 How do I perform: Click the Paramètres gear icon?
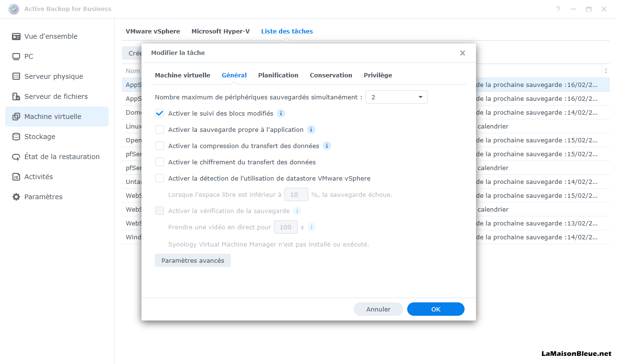(16, 197)
